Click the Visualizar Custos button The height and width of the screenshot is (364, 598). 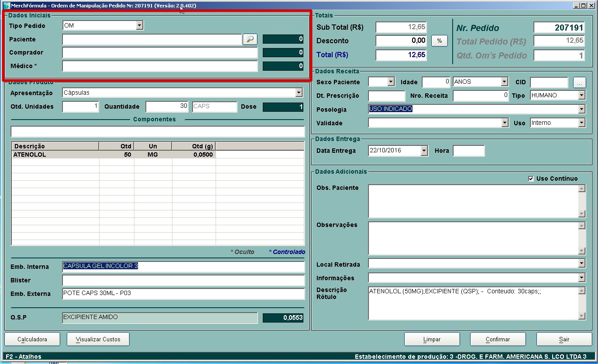tap(98, 339)
